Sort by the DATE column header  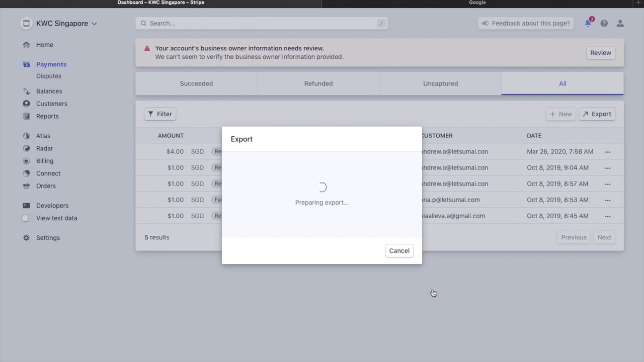pyautogui.click(x=534, y=135)
